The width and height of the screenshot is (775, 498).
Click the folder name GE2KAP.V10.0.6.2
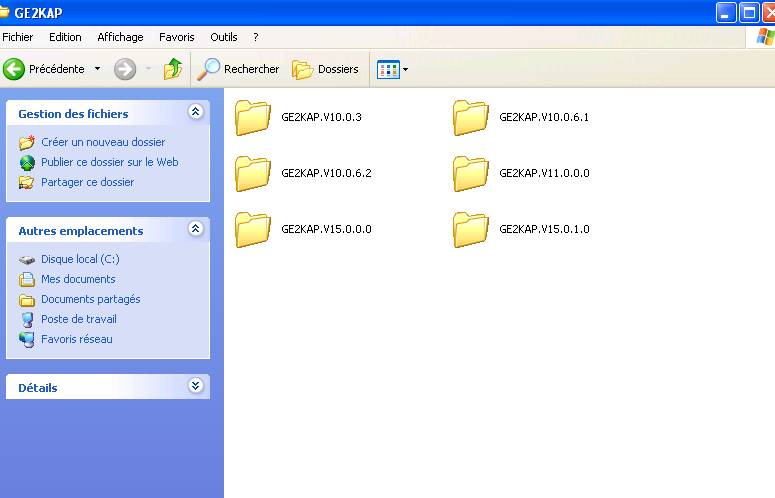coord(326,173)
